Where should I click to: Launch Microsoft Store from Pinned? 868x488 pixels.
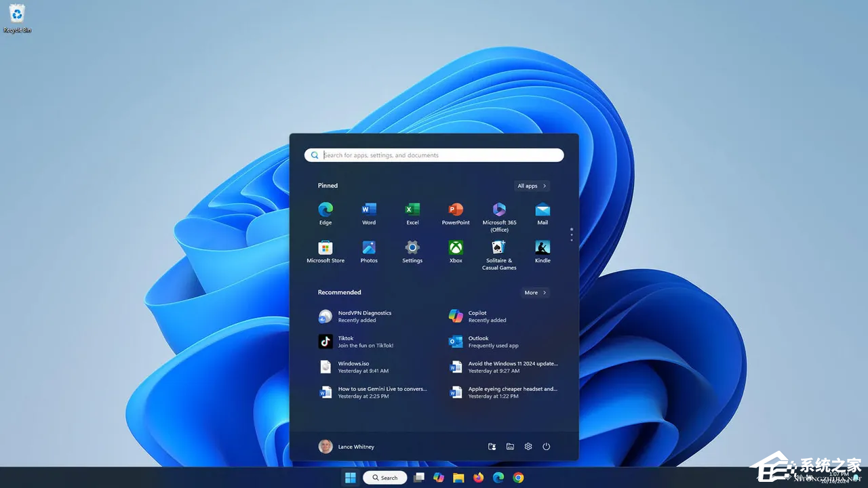tap(325, 251)
